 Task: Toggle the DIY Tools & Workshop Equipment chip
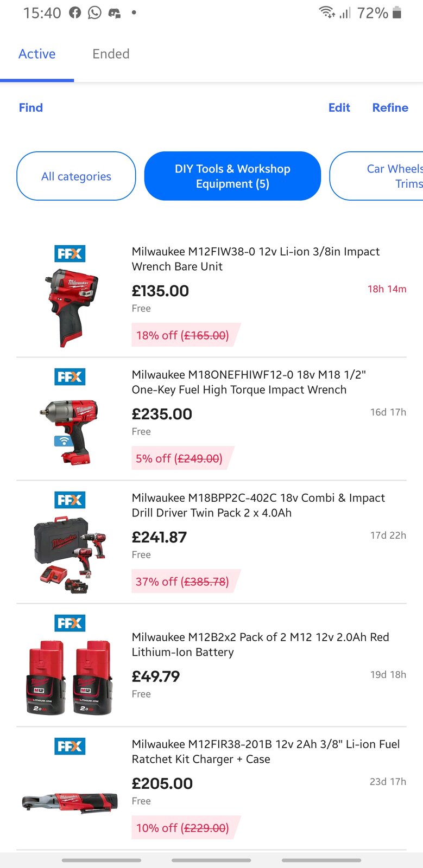click(x=232, y=176)
